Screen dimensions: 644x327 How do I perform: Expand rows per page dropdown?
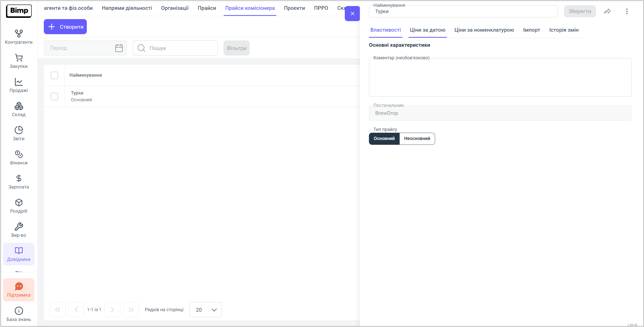point(206,310)
